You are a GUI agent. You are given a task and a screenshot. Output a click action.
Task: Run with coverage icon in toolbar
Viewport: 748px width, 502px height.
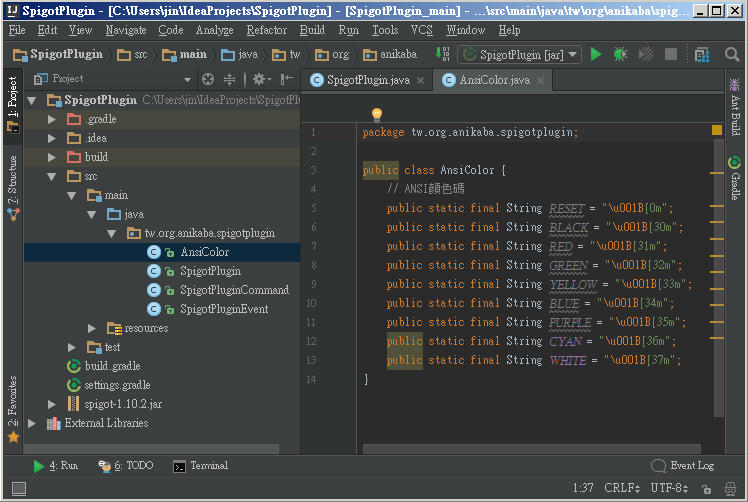[645, 54]
